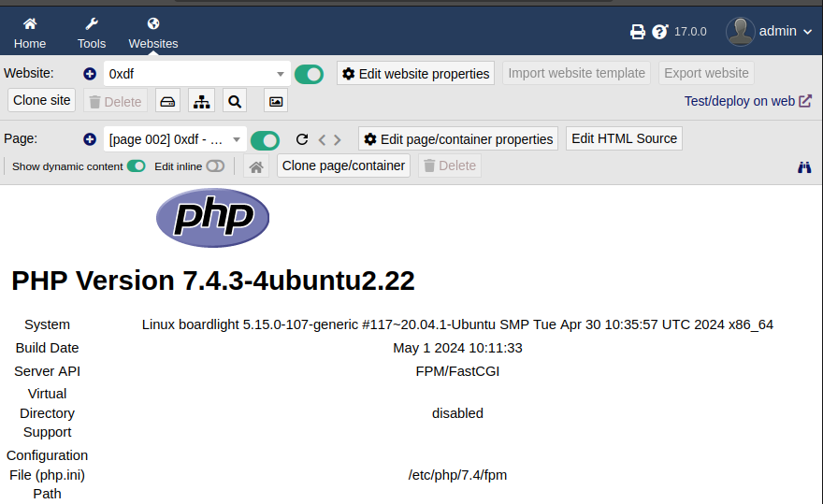Click the magnifying glass search icon
The width and height of the screenshot is (823, 504).
(235, 101)
